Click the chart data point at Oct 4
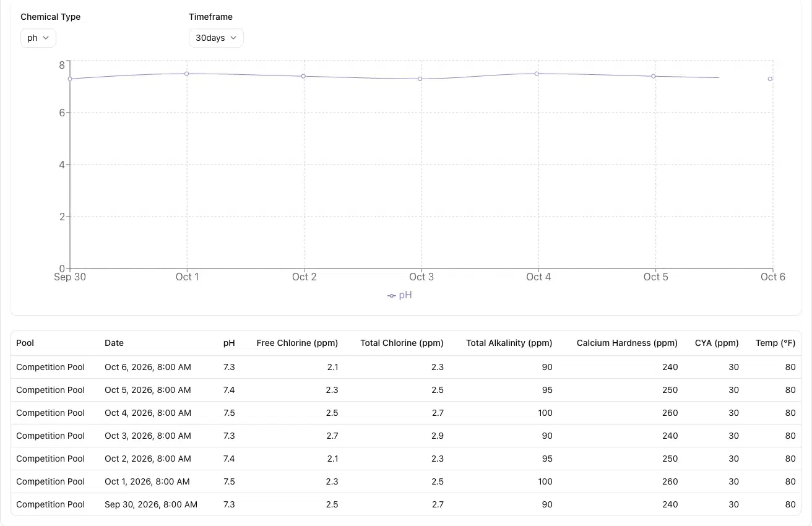Viewport: 812px width, 526px height. (x=537, y=74)
